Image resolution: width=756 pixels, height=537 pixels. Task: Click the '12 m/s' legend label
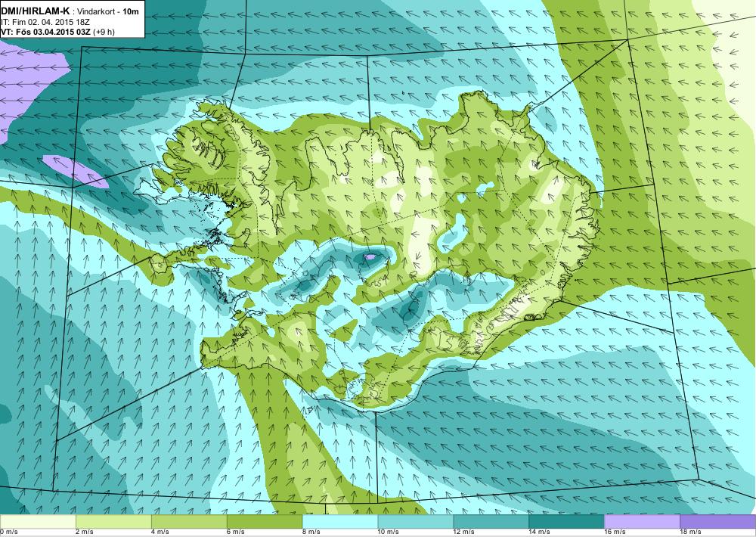464,532
